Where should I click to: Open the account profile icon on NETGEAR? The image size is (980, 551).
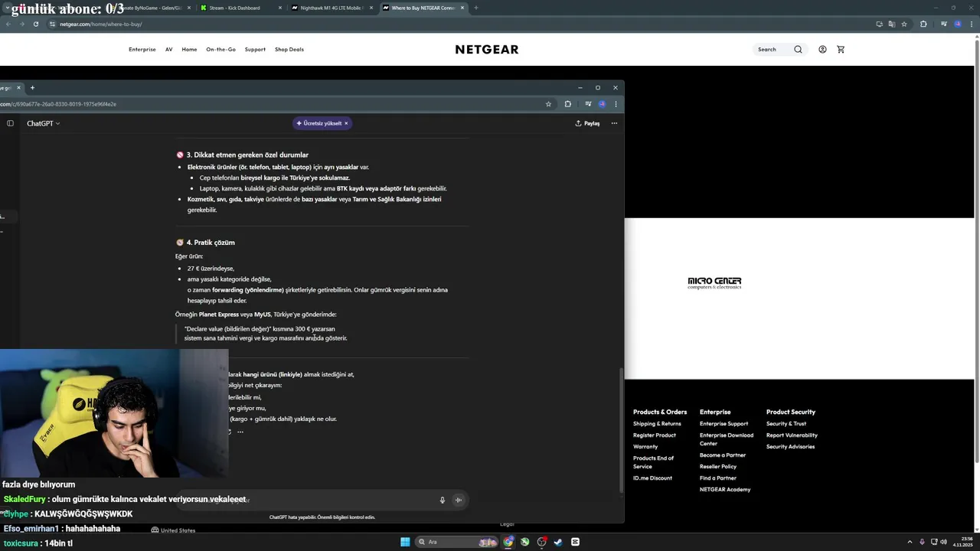(x=822, y=49)
